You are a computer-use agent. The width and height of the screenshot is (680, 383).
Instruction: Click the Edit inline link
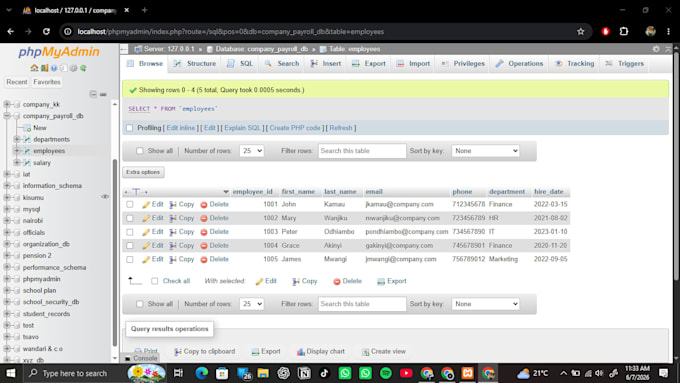tap(181, 128)
